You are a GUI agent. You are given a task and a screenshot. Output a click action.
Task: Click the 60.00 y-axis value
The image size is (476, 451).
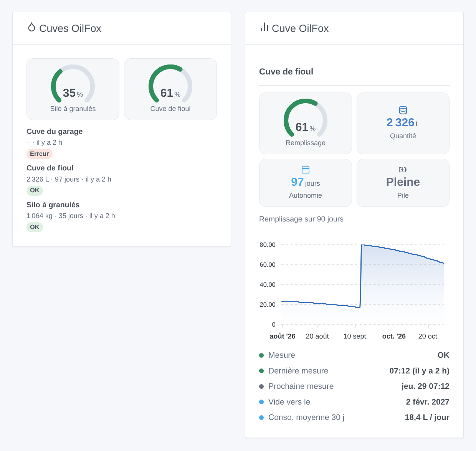268,264
